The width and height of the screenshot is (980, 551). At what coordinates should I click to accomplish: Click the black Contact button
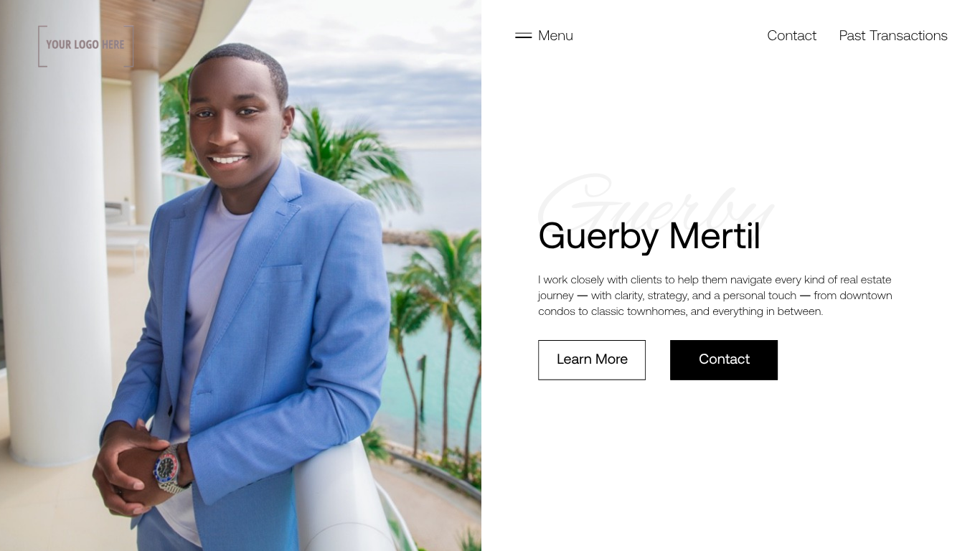[724, 360]
